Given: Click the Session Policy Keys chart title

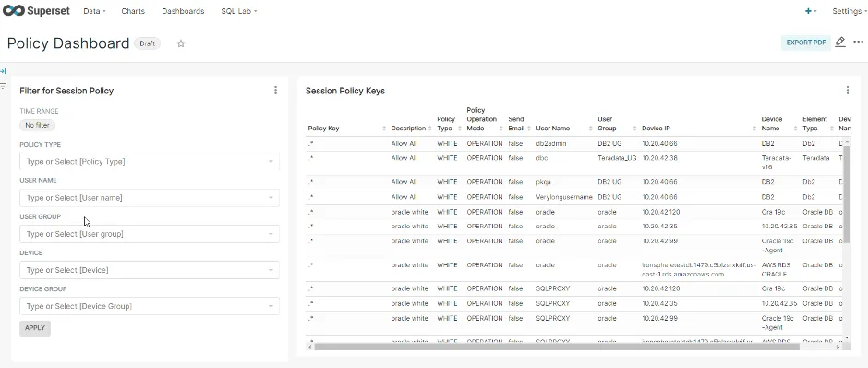Looking at the screenshot, I should coord(344,91).
